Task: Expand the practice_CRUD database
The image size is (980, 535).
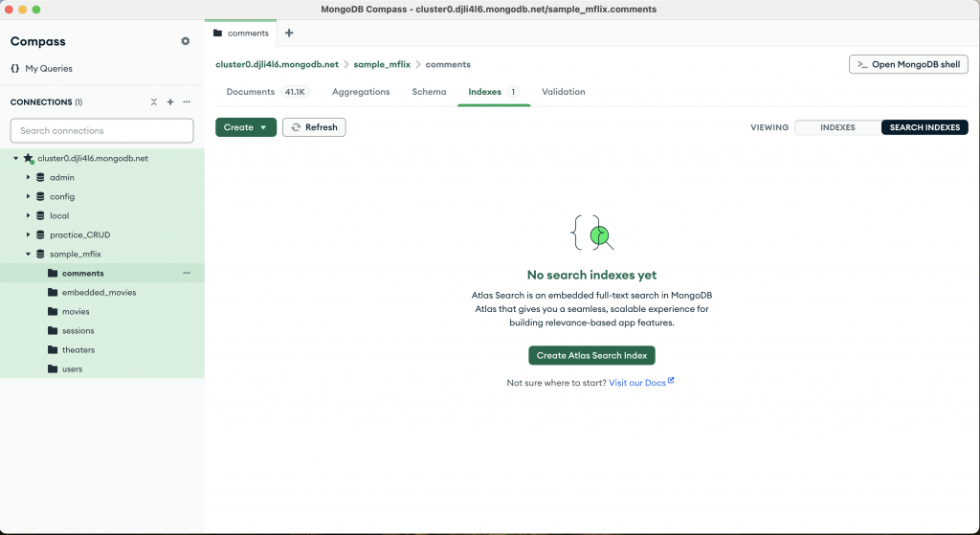Action: (x=28, y=235)
